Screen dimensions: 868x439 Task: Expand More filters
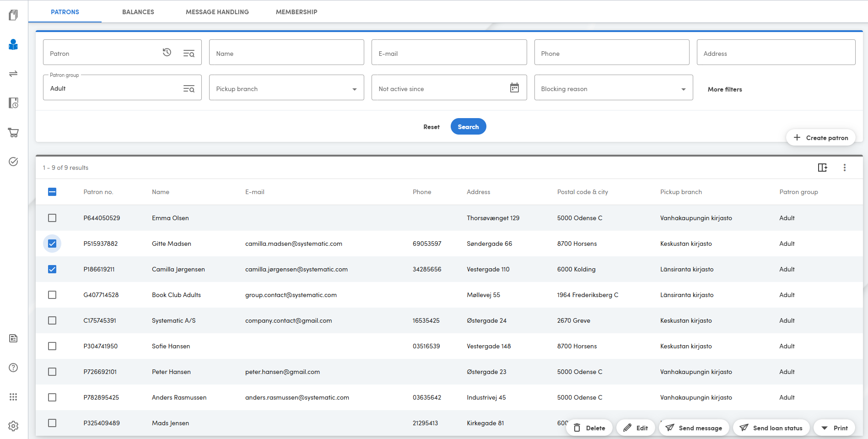point(725,89)
